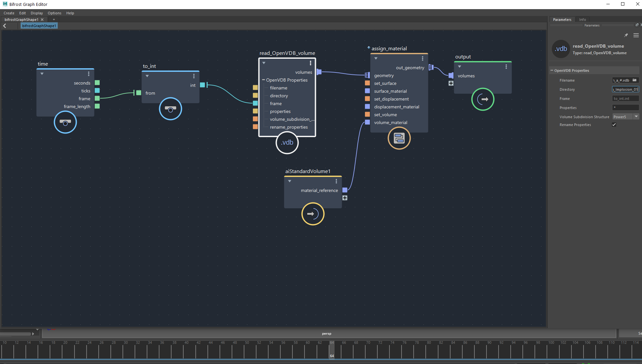Collapse the time node with its disclosure triangle
The height and width of the screenshot is (364, 642).
click(x=42, y=73)
